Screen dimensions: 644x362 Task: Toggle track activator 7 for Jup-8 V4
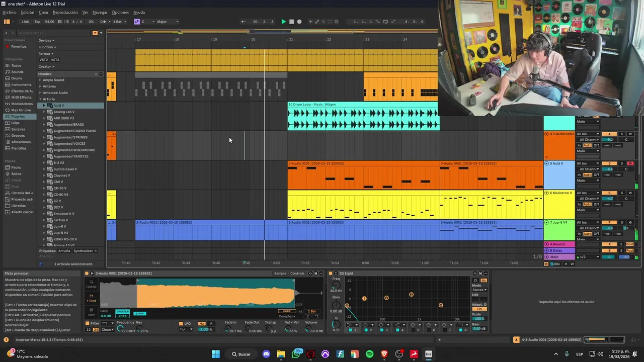[x=609, y=222]
